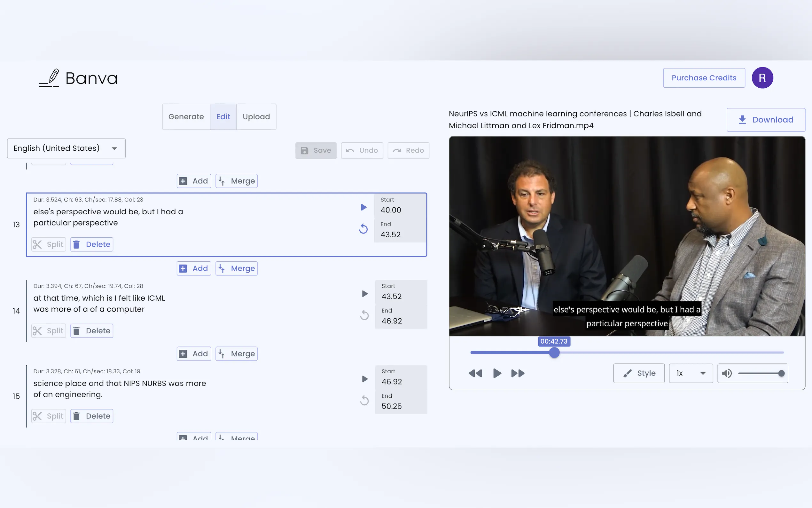Image resolution: width=812 pixels, height=508 pixels.
Task: Click the reset timing icon for segment 14
Action: [364, 315]
